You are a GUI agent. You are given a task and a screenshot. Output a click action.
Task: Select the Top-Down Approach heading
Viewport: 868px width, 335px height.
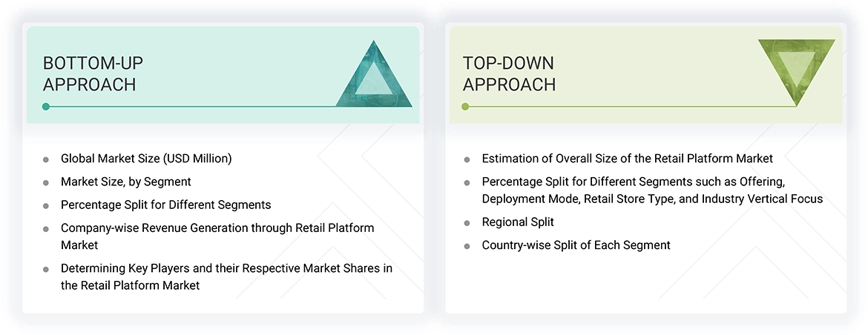coord(509,73)
